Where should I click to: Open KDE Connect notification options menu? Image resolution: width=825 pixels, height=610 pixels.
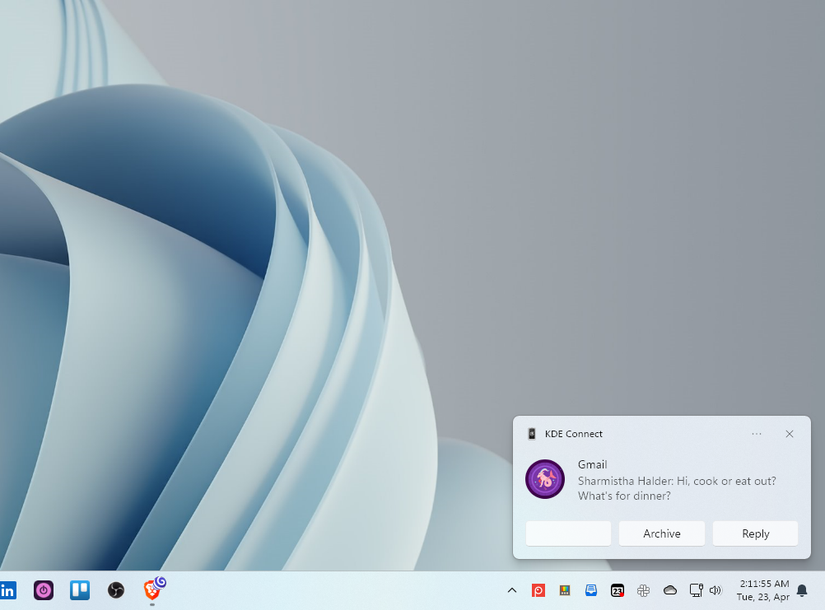coord(757,434)
